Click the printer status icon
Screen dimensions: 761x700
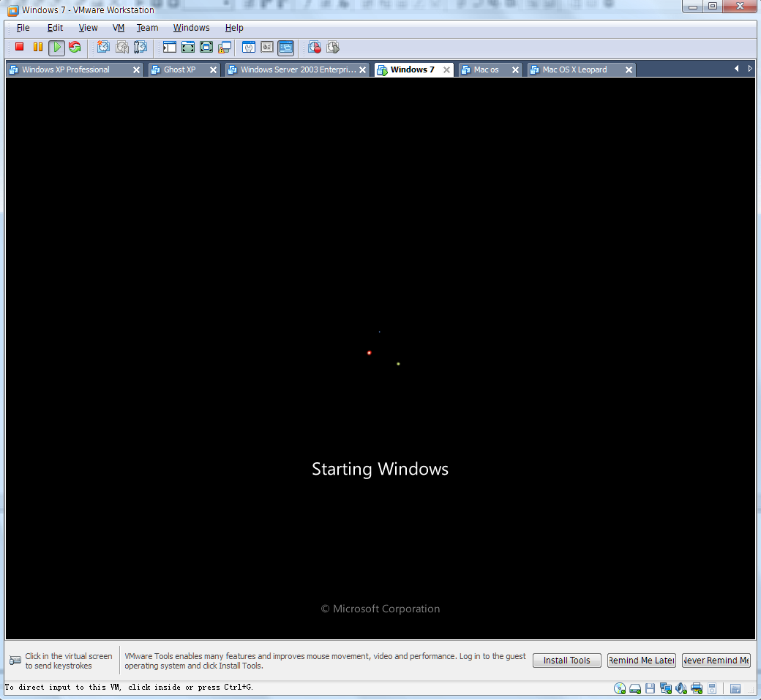click(697, 688)
